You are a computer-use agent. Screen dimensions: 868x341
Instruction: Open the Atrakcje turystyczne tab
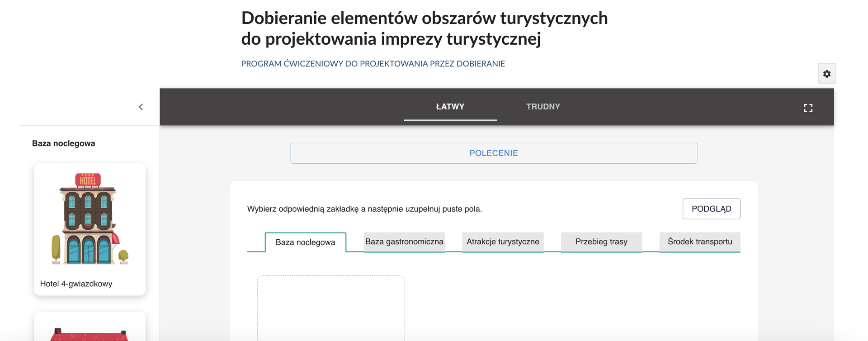[x=503, y=242]
